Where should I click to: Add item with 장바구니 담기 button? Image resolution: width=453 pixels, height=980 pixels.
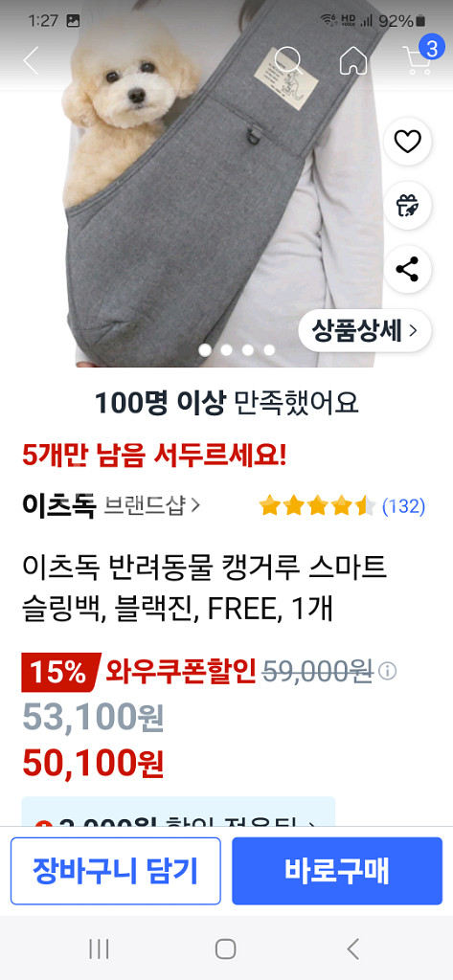pyautogui.click(x=116, y=871)
